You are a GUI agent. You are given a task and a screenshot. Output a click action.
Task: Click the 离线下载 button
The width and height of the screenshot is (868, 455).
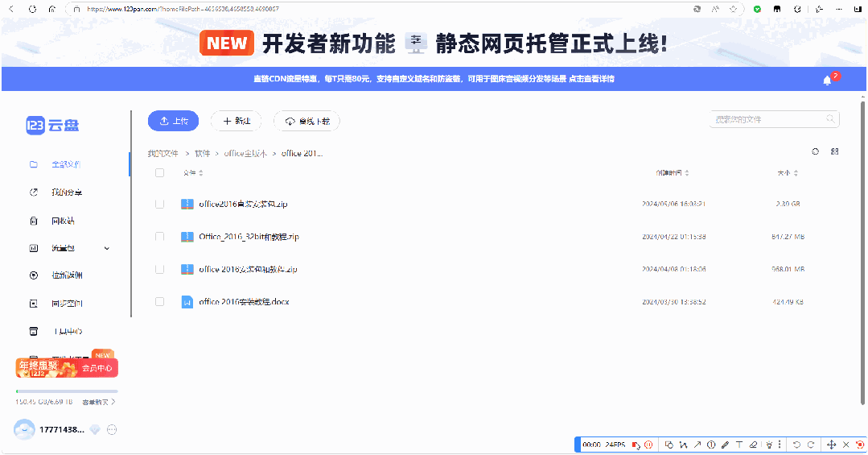306,121
